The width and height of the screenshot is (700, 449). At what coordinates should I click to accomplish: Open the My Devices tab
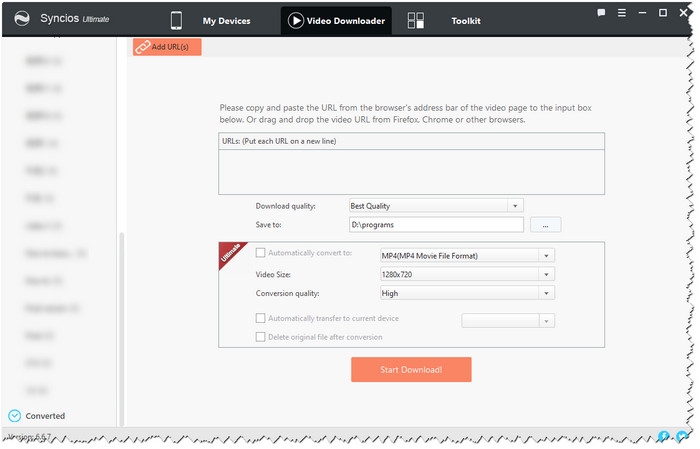point(227,21)
